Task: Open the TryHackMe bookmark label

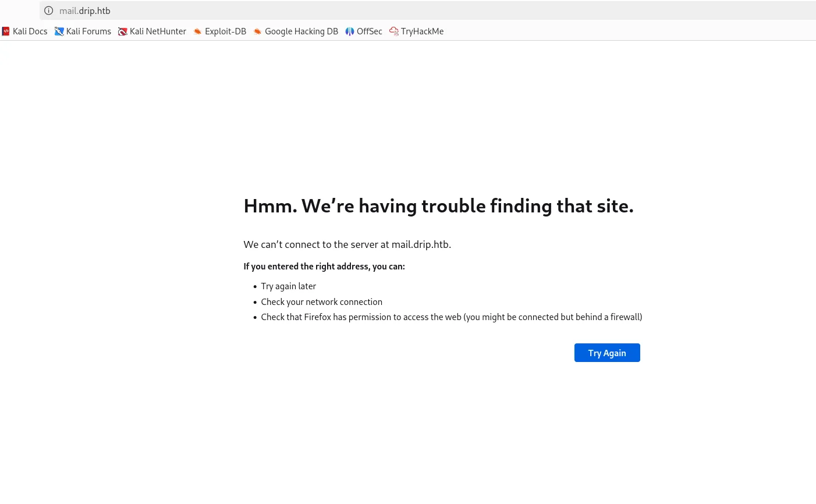Action: pyautogui.click(x=422, y=31)
